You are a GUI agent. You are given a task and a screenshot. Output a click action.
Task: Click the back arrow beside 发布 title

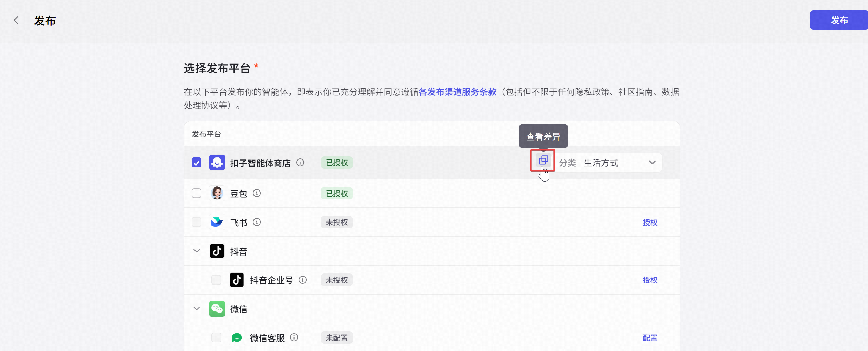(x=16, y=20)
